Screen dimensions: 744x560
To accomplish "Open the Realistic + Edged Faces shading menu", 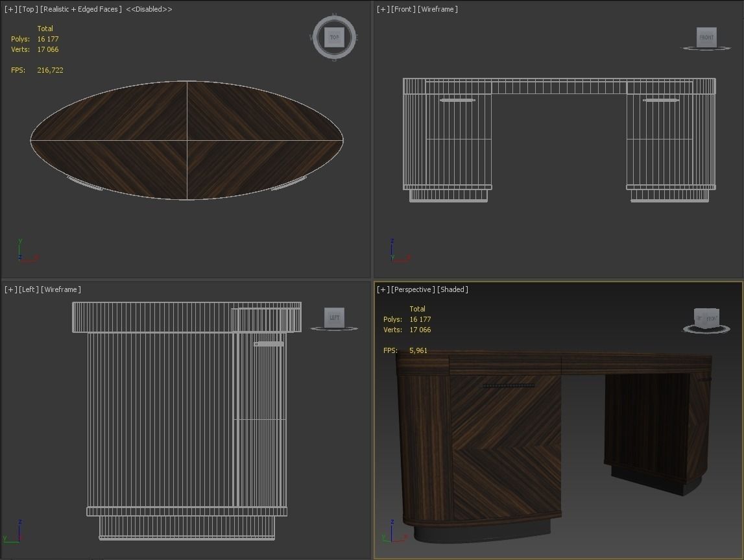I will click(x=81, y=9).
